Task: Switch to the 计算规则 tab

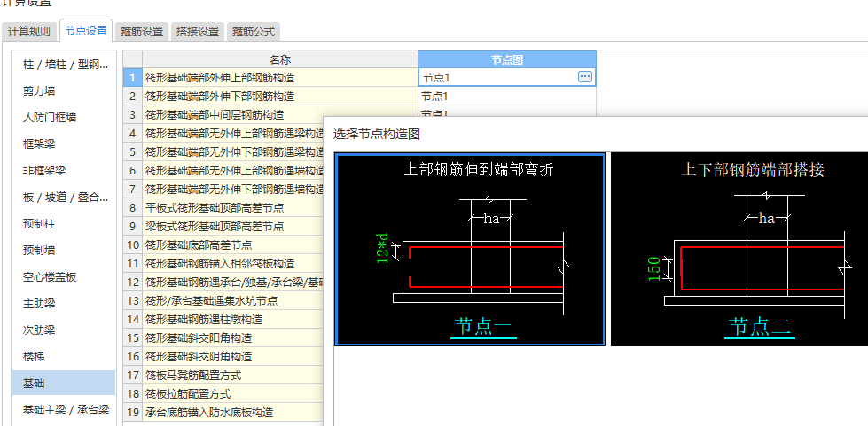Action: tap(28, 32)
